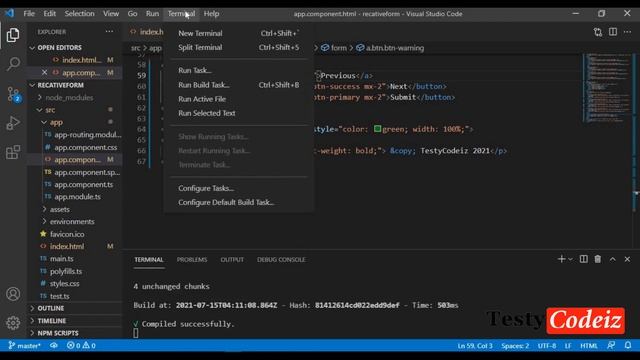Click UTF-8 encoding in status bar
The width and height of the screenshot is (640, 360).
(x=547, y=346)
